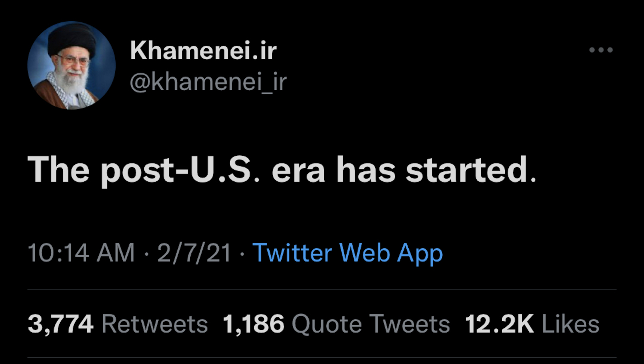Click the 10:14 AM timestamp

pos(81,253)
